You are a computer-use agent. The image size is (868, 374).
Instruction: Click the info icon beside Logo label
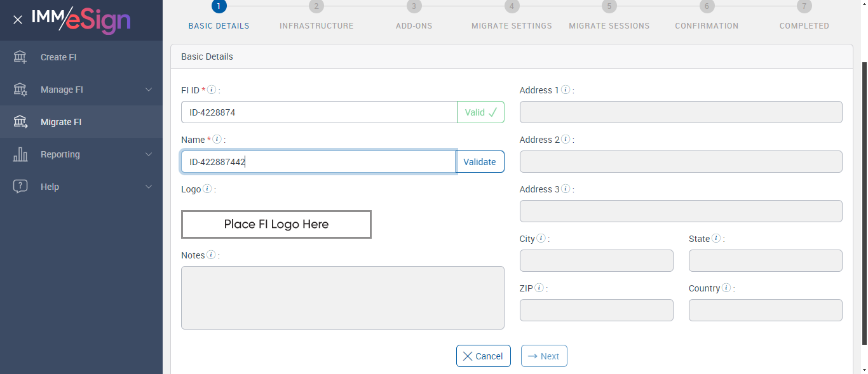click(x=207, y=189)
